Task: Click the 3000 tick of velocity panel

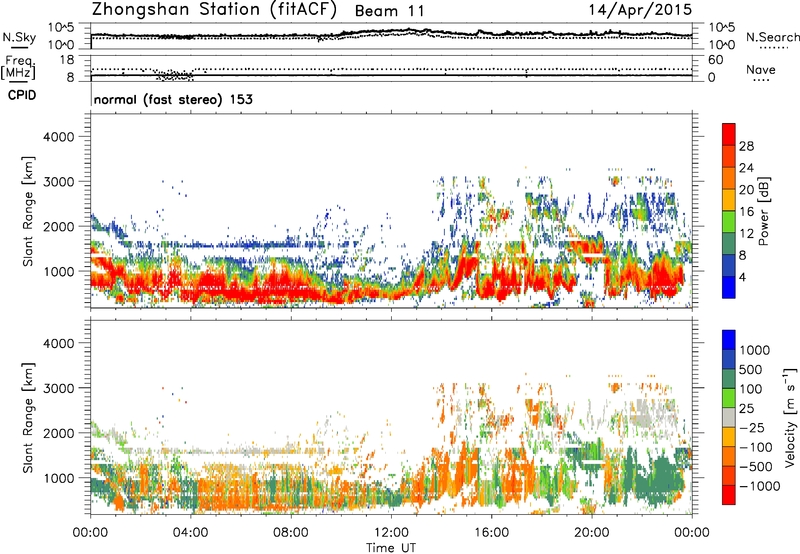Action: pyautogui.click(x=59, y=388)
